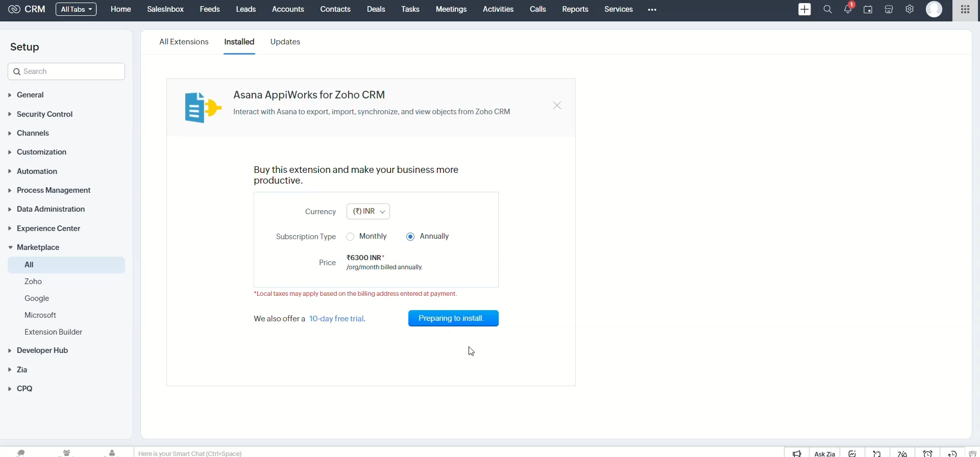
Task: Select the Monthly subscription radio button
Action: coord(351,237)
